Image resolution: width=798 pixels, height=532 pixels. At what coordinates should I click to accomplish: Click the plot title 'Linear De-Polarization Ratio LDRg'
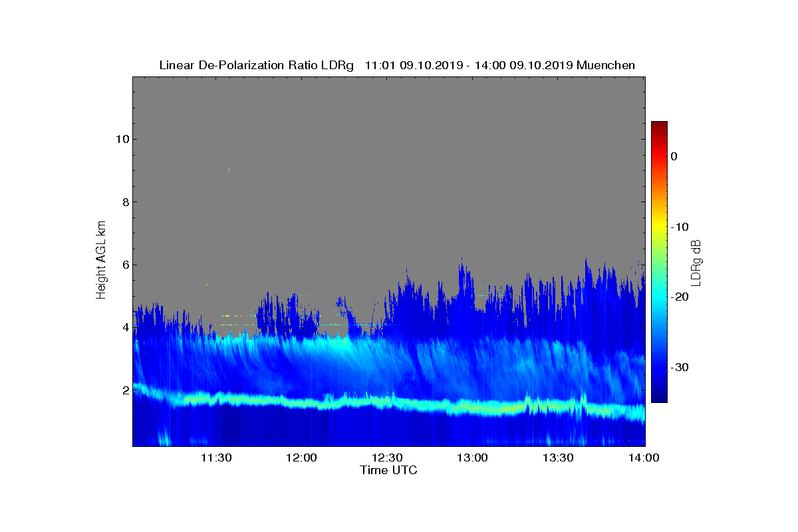pos(258,65)
